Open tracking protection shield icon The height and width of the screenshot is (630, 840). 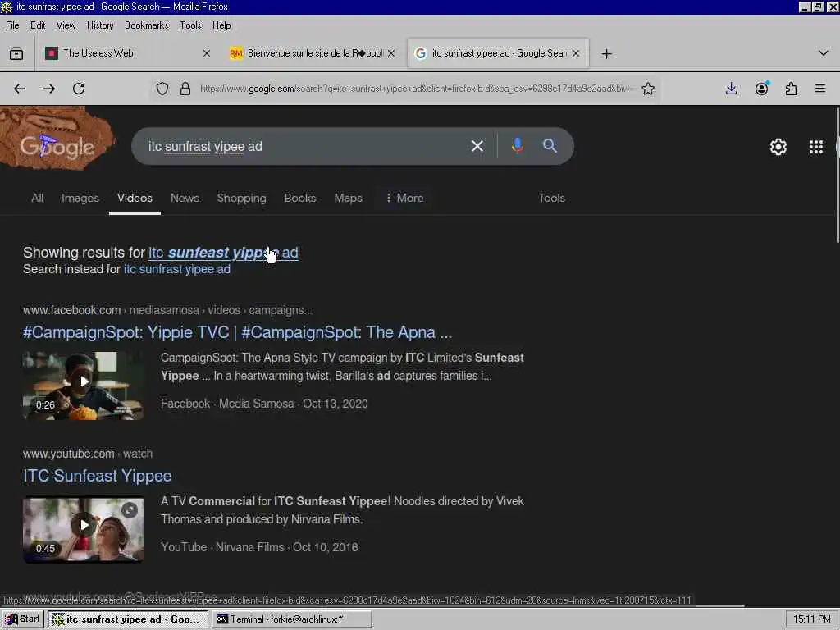click(162, 89)
